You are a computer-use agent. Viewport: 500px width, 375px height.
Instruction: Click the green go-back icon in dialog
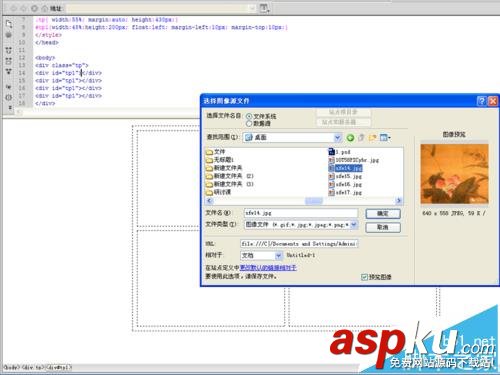point(350,137)
